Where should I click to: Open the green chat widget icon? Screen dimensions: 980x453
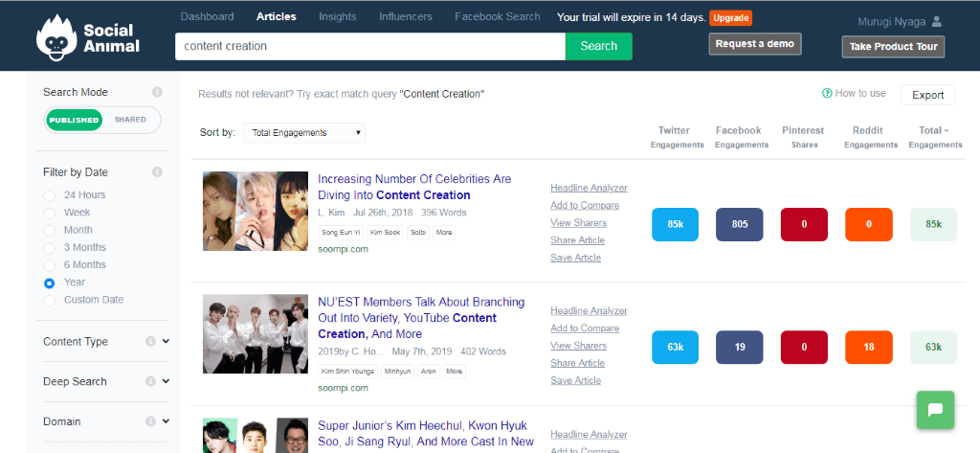pyautogui.click(x=935, y=410)
